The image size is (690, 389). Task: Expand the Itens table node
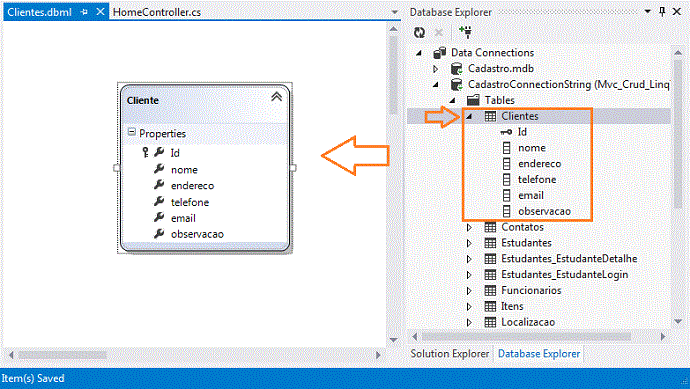click(469, 307)
